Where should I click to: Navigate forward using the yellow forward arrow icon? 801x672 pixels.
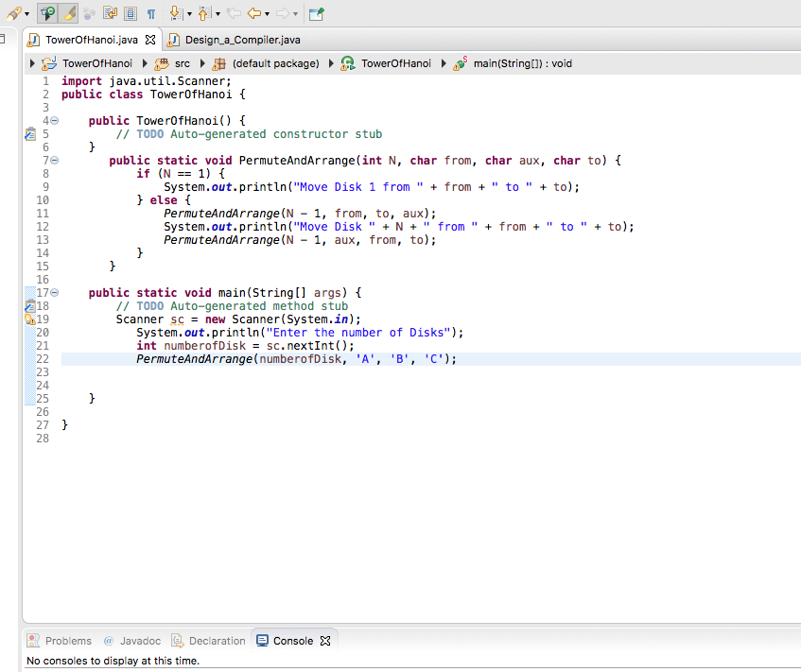click(x=284, y=13)
